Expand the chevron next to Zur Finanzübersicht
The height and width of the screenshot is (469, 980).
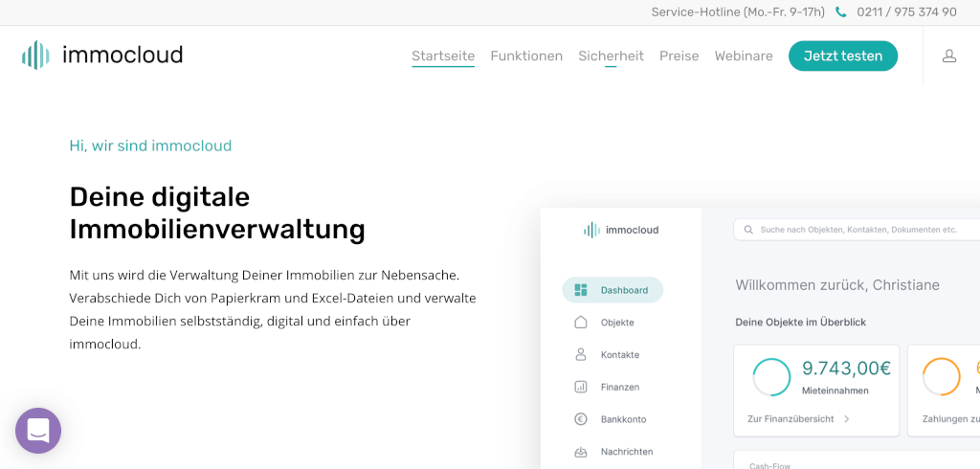pyautogui.click(x=847, y=419)
